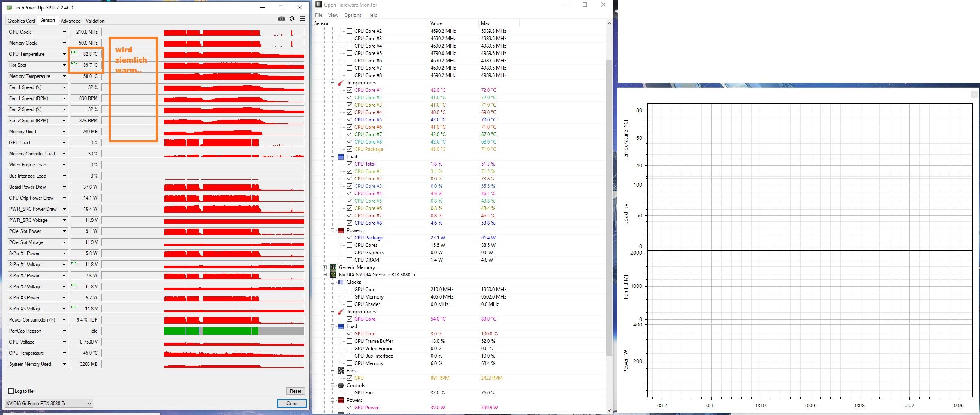This screenshot has width=980, height=415.
Task: Open Fan 1 Speed (RPM) sensor dropdown
Action: 64,98
